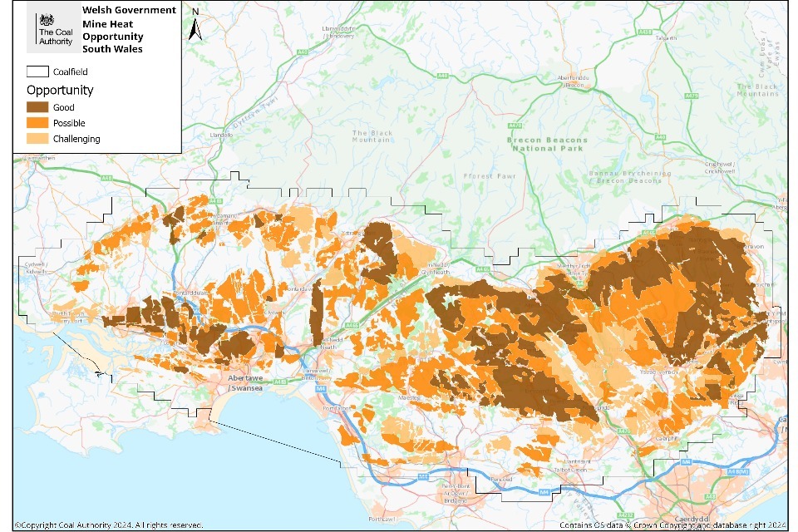Click the Coal Authority crest logo
The height and width of the screenshot is (532, 798).
[x=46, y=20]
